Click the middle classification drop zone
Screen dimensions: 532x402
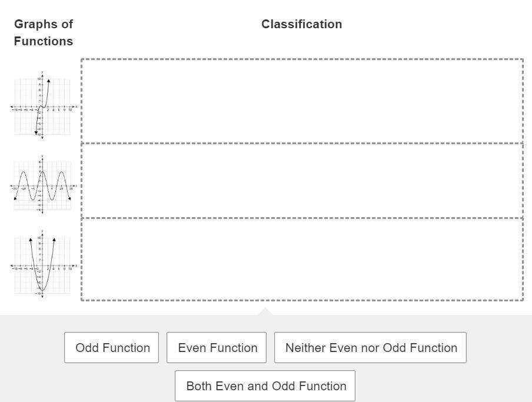(302, 181)
